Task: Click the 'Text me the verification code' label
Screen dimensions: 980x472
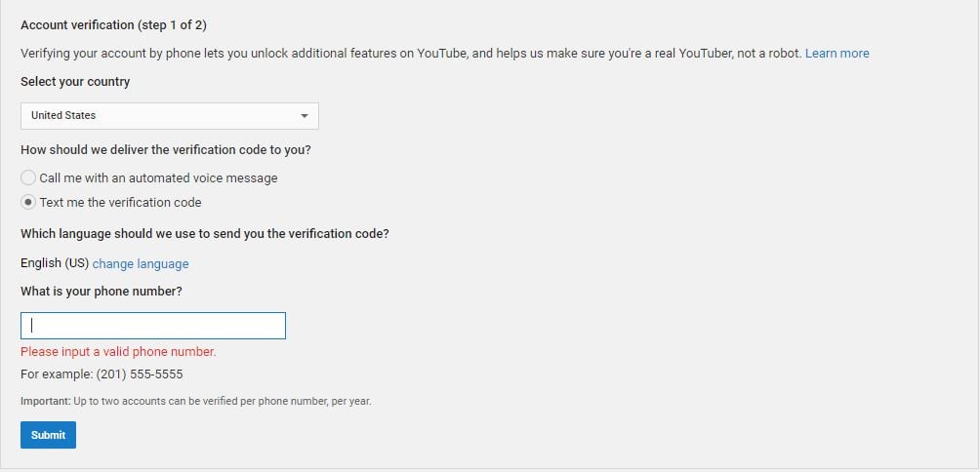Action: 121,203
